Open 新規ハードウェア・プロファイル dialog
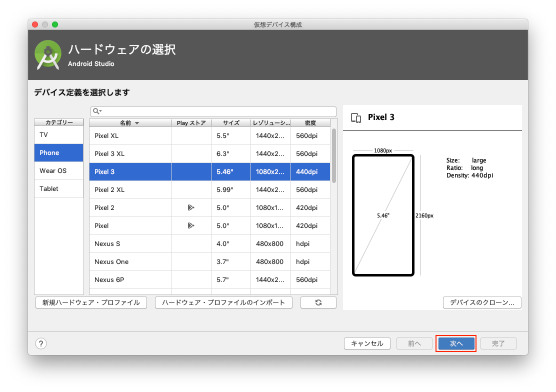Image resolution: width=556 pixels, height=392 pixels. pyautogui.click(x=91, y=302)
